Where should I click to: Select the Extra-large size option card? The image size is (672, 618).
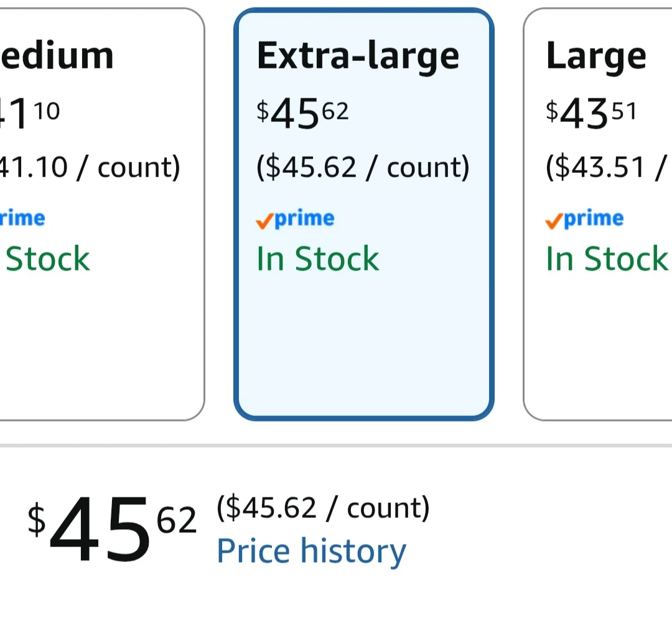364,214
